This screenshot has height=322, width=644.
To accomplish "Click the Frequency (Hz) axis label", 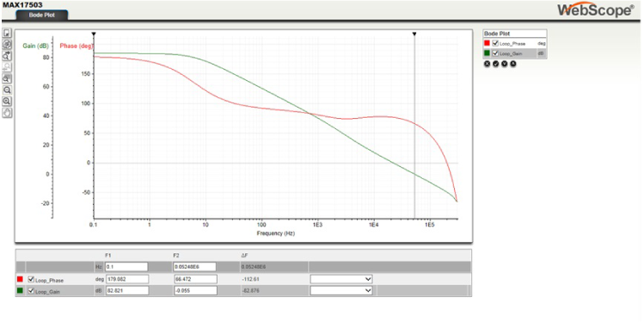I will (x=276, y=233).
